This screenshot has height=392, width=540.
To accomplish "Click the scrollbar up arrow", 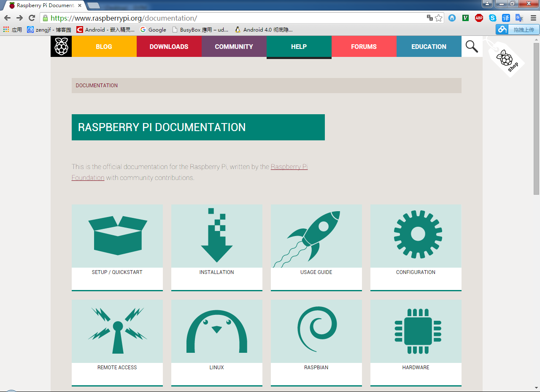I will pyautogui.click(x=536, y=39).
